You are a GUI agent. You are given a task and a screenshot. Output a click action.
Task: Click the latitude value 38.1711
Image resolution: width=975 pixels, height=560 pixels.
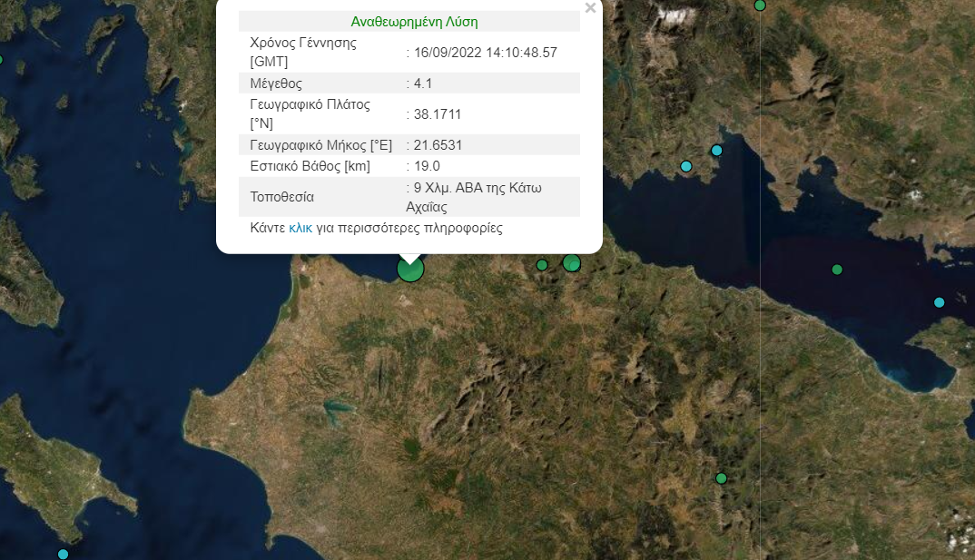(x=437, y=113)
